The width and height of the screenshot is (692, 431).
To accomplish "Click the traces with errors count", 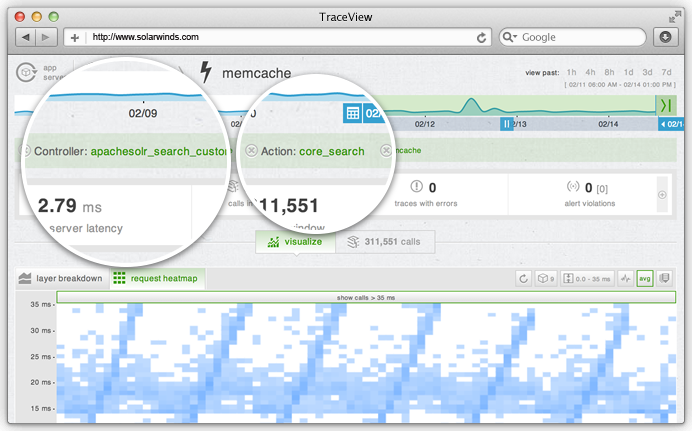I will click(432, 188).
